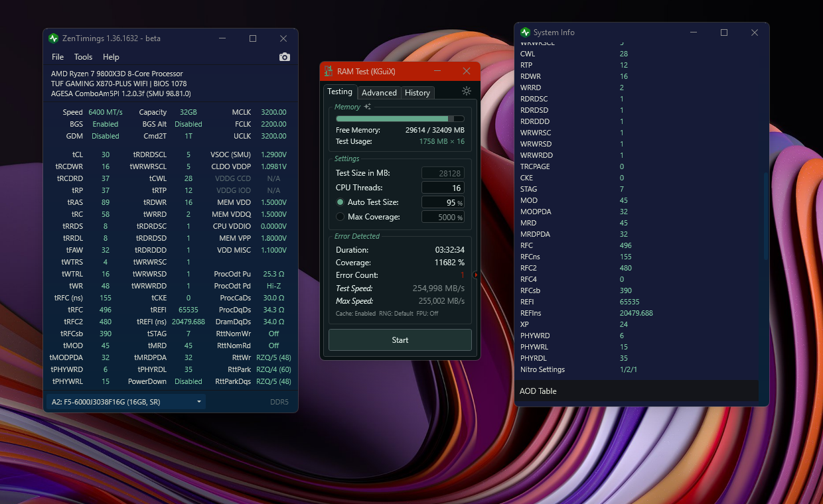Click the Auto Test Size percent field
The width and height of the screenshot is (823, 504).
443,202
